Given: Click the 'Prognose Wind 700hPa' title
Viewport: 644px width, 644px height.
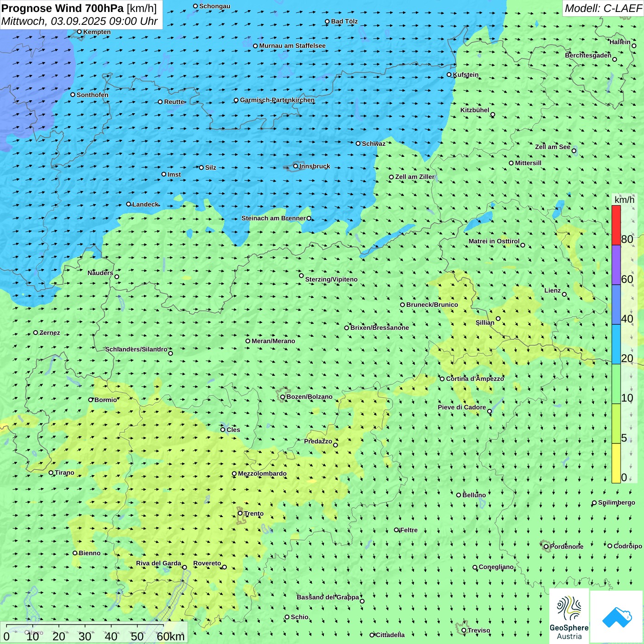Looking at the screenshot, I should pos(63,8).
